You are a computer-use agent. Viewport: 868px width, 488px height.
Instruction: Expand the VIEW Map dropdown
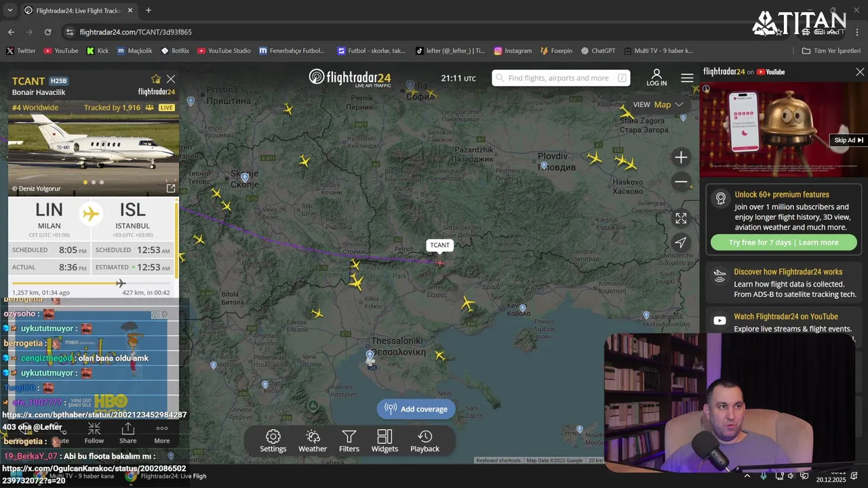point(658,104)
